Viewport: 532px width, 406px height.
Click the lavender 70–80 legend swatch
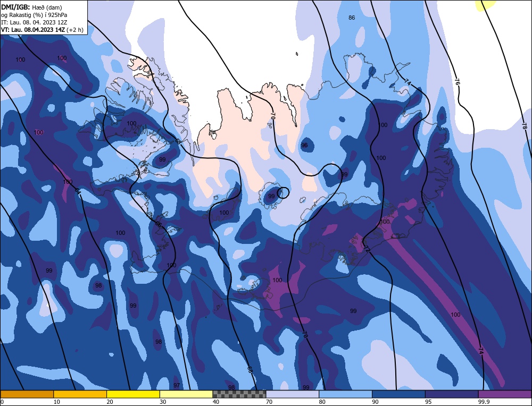click(293, 394)
